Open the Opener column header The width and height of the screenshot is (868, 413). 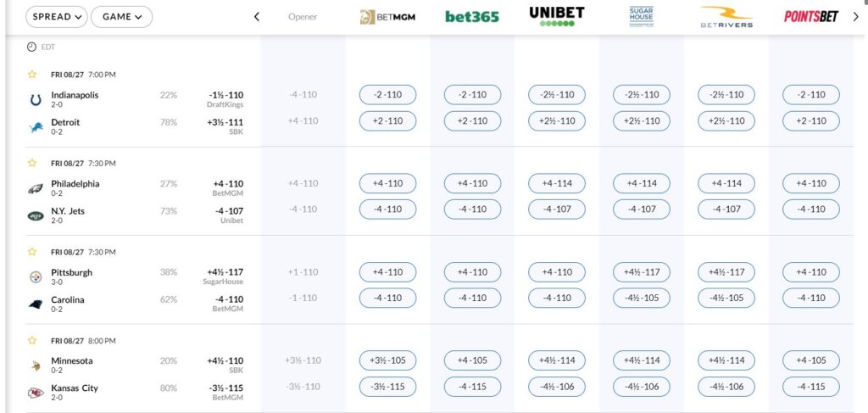(x=303, y=17)
